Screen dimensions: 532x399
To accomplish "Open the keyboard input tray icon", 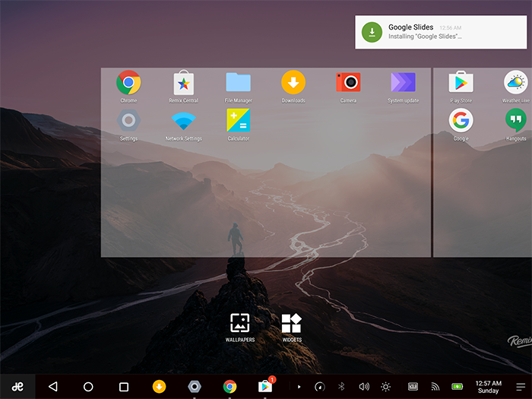I will (x=413, y=386).
